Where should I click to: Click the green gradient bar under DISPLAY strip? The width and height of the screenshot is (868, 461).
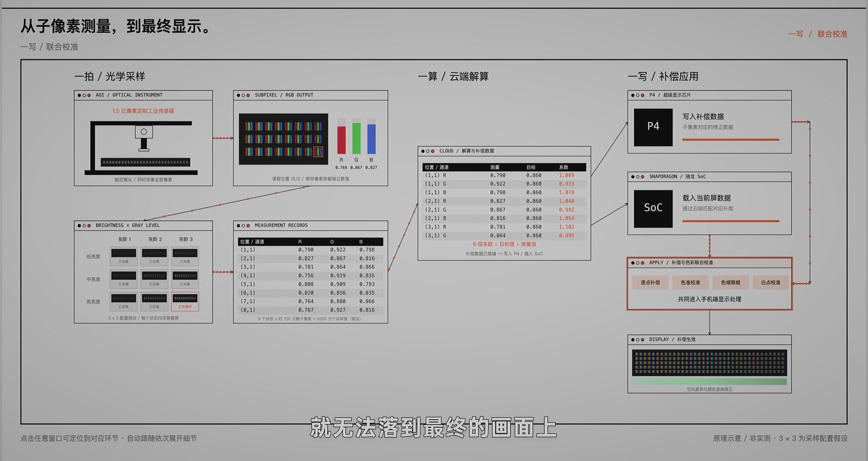[709, 382]
